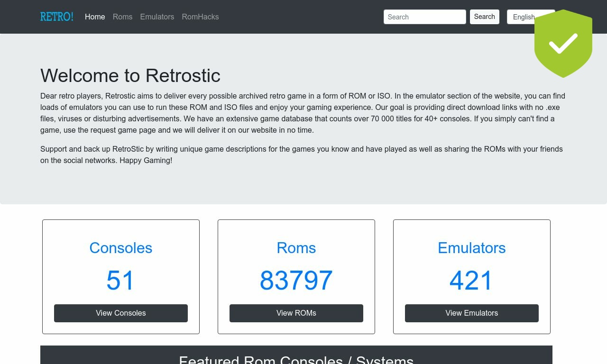The width and height of the screenshot is (607, 364).
Task: Open the RomHacks nav item
Action: (200, 17)
